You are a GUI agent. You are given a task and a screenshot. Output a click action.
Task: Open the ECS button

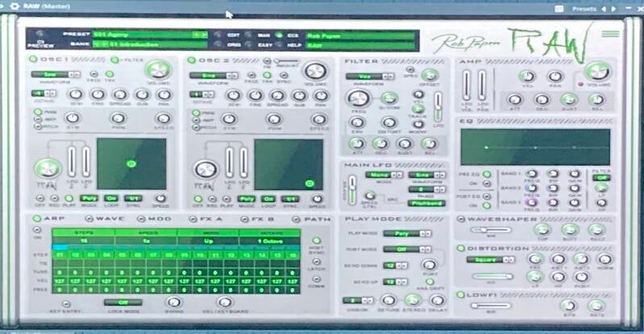[280, 35]
